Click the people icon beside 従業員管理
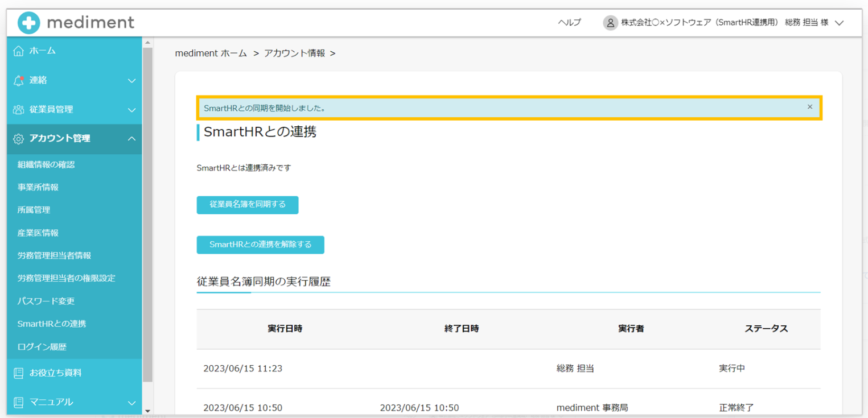 pos(18,109)
